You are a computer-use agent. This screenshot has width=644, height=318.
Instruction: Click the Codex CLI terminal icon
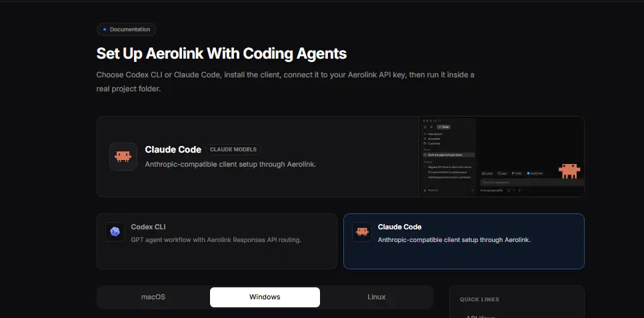click(115, 232)
